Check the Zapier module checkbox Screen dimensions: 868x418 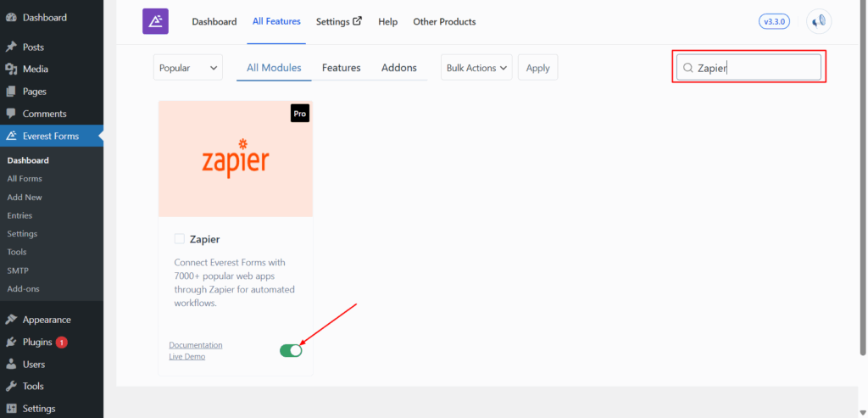(x=180, y=238)
